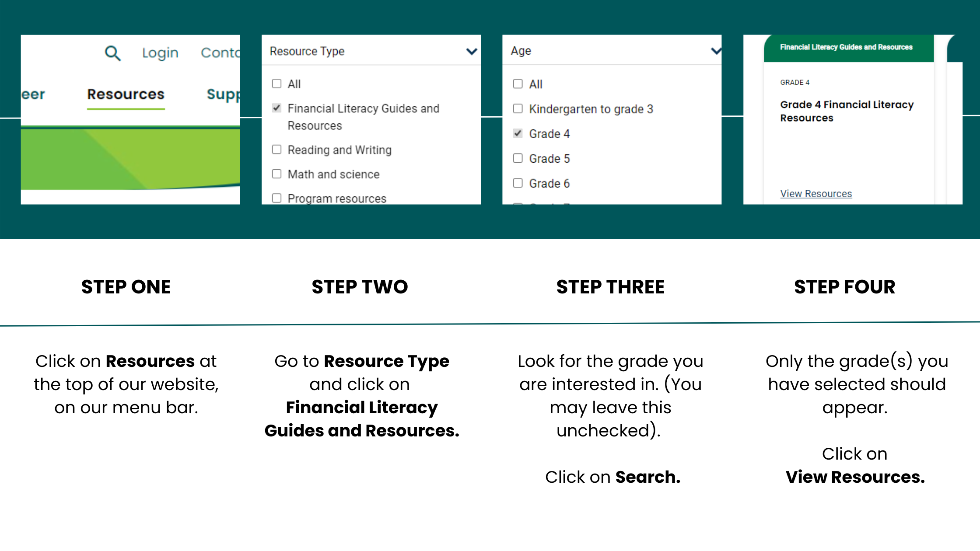Viewport: 980px width, 551px height.
Task: Click the search icon in the menu bar
Action: (x=112, y=53)
